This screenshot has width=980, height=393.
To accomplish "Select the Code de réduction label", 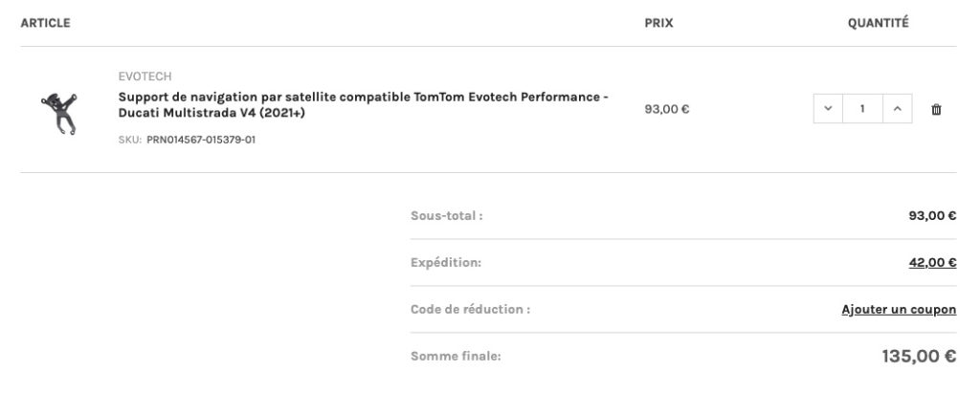I will point(470,309).
